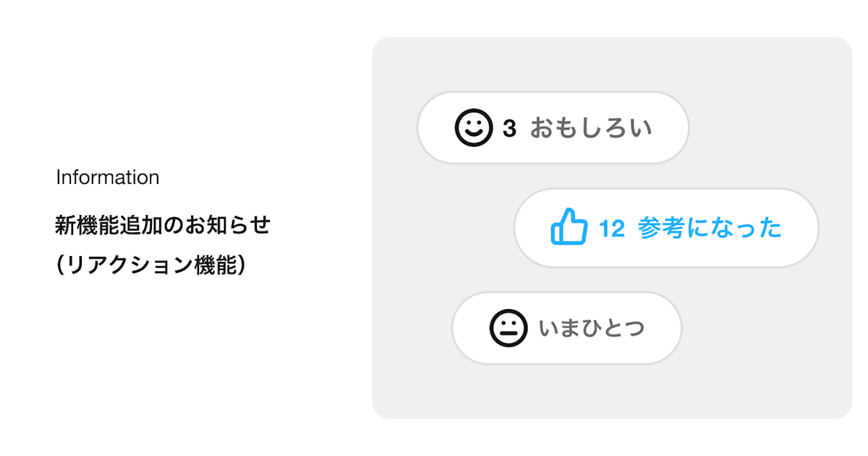
Task: Toggle the 参考になった reaction on or off
Action: pos(666,228)
